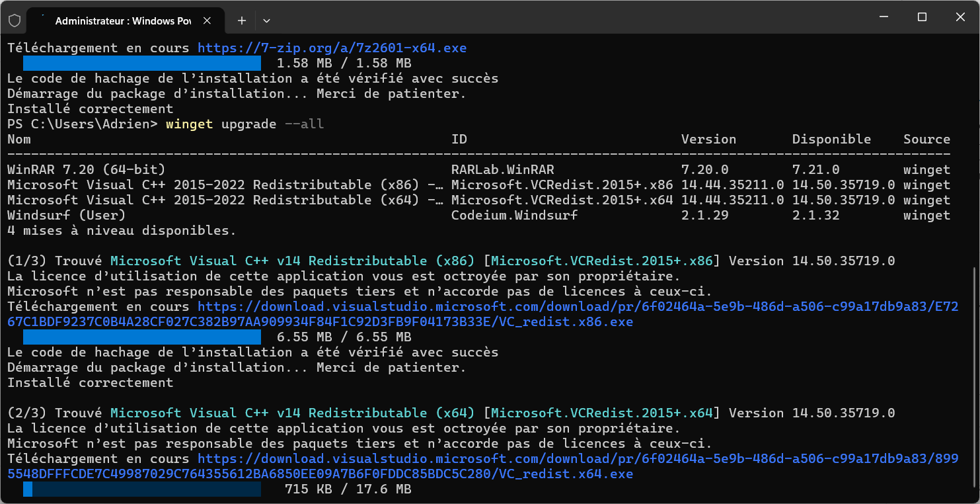Click the "PS C:\Users\Adrien>" prompt text
Image resolution: width=980 pixels, height=504 pixels.
83,124
